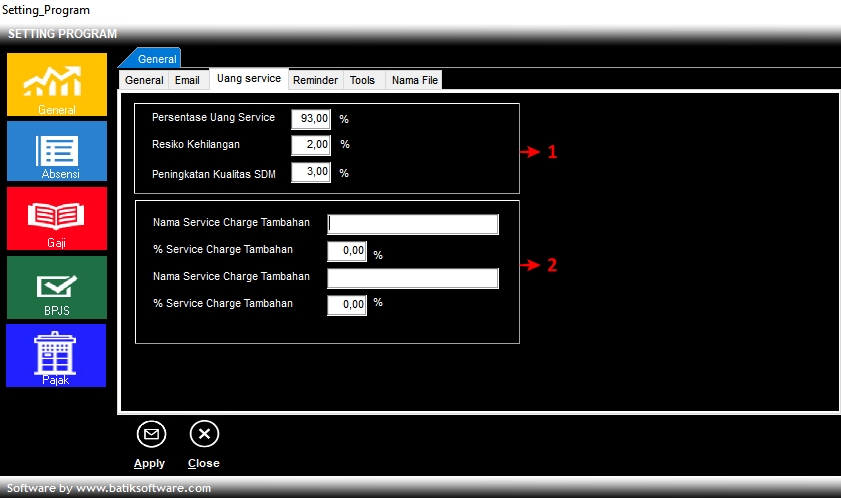Viewport: 841px width, 498px height.
Task: Click the Apply envelope icon
Action: point(151,434)
